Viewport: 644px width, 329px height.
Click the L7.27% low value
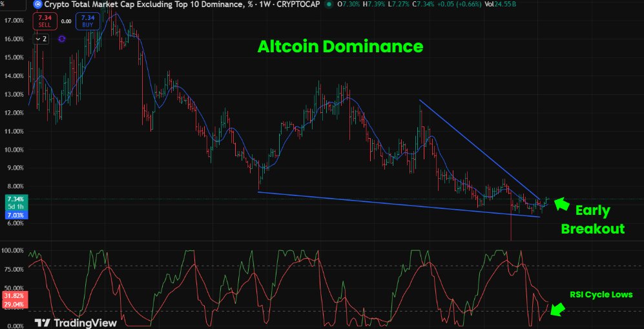399,5
